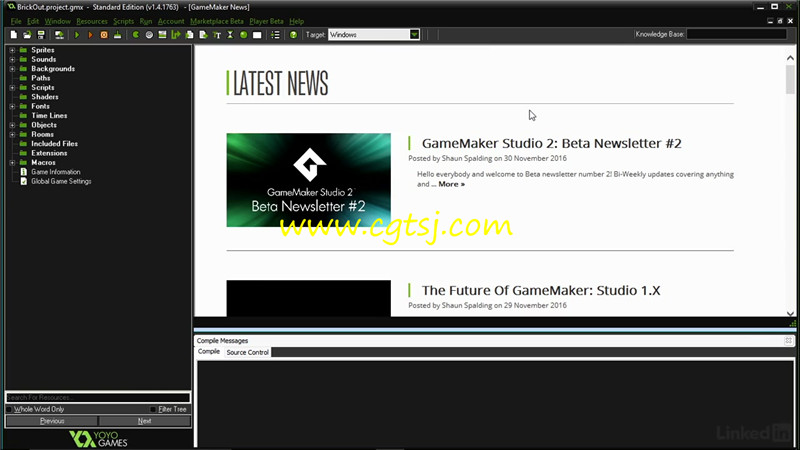Create a background using picture icon
The image size is (800, 450).
162,35
